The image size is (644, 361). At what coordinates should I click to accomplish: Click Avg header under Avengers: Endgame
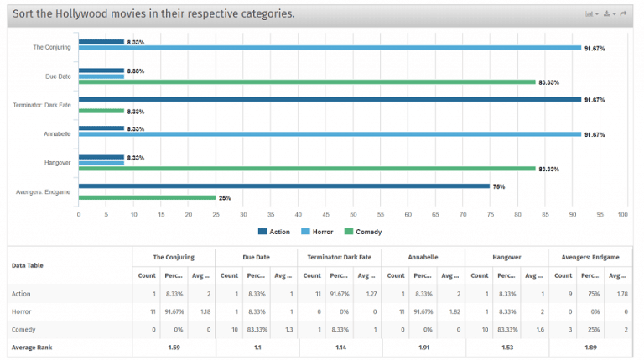[617, 276]
